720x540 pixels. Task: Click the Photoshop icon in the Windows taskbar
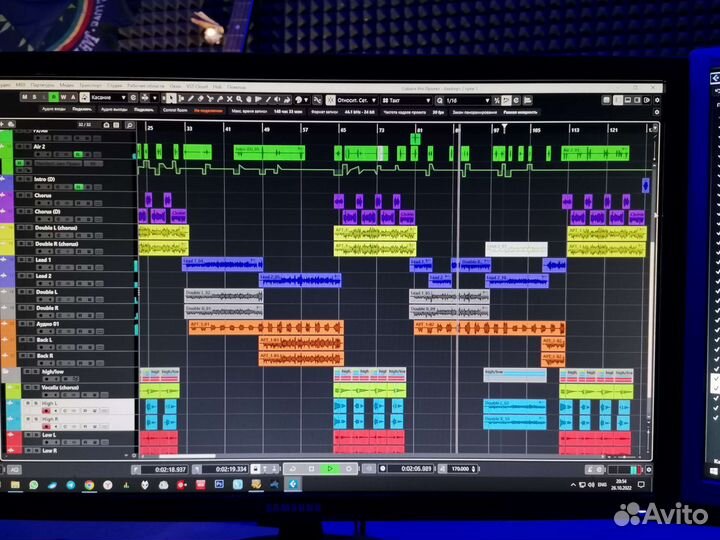coord(217,483)
